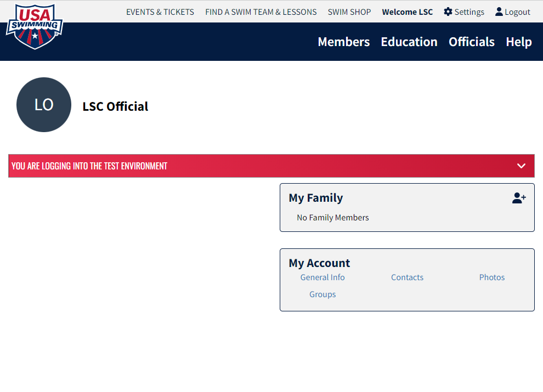Click the LO profile avatar circle
This screenshot has height=392, width=543.
tap(44, 105)
